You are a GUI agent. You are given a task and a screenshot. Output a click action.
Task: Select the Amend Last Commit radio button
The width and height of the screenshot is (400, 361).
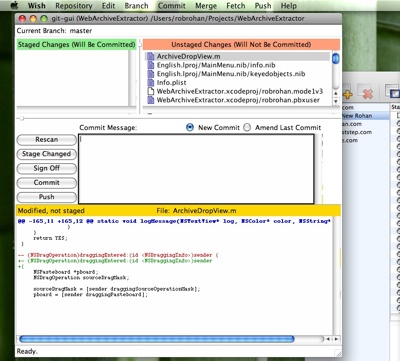(x=247, y=127)
